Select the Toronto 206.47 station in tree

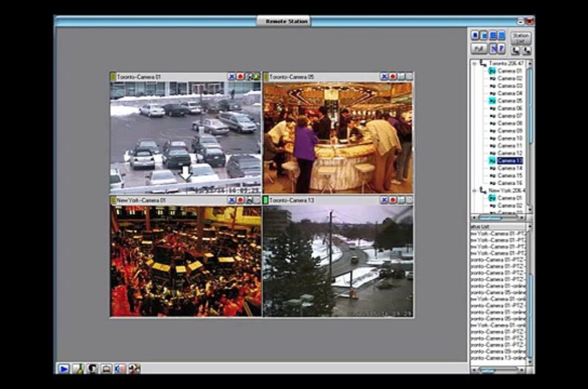(x=506, y=63)
